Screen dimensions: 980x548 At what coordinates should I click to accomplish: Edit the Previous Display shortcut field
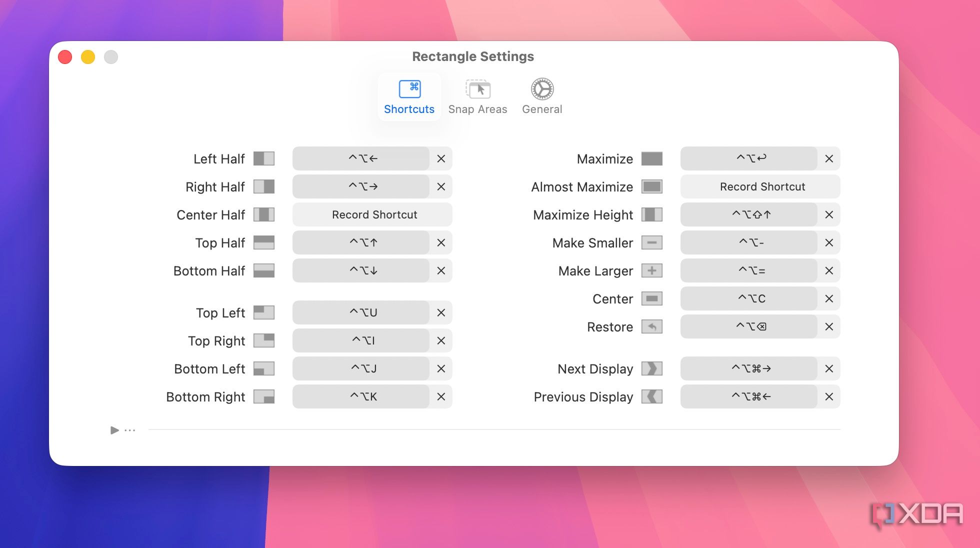tap(749, 396)
